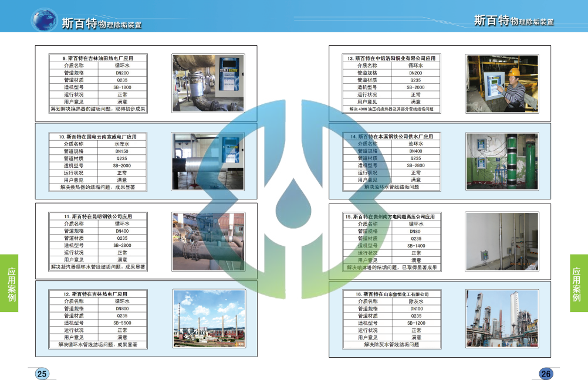Screen dimensions: 588x390
Task: Click SB-2800 model value in case 14
Action: coord(416,165)
